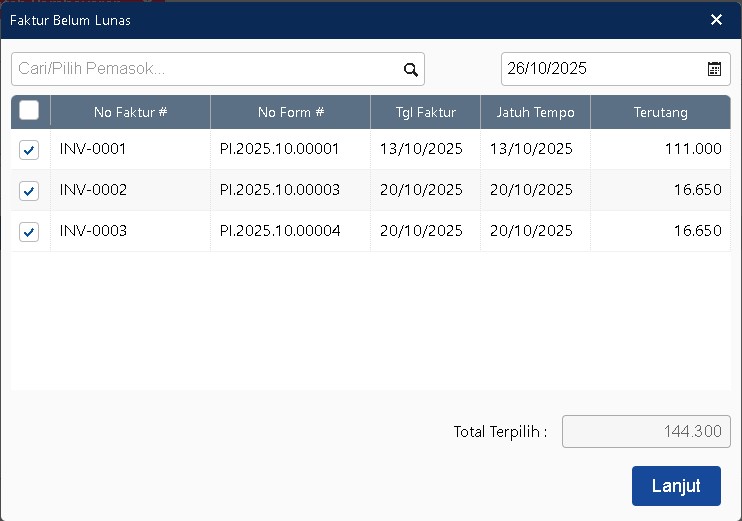This screenshot has height=521, width=742.
Task: Sort by the Terutang column header
Action: (660, 112)
